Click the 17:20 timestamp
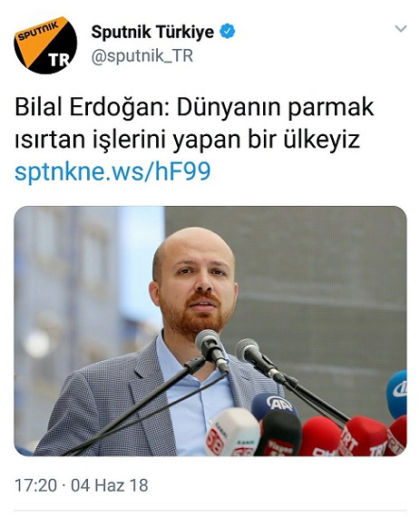 pyautogui.click(x=36, y=485)
